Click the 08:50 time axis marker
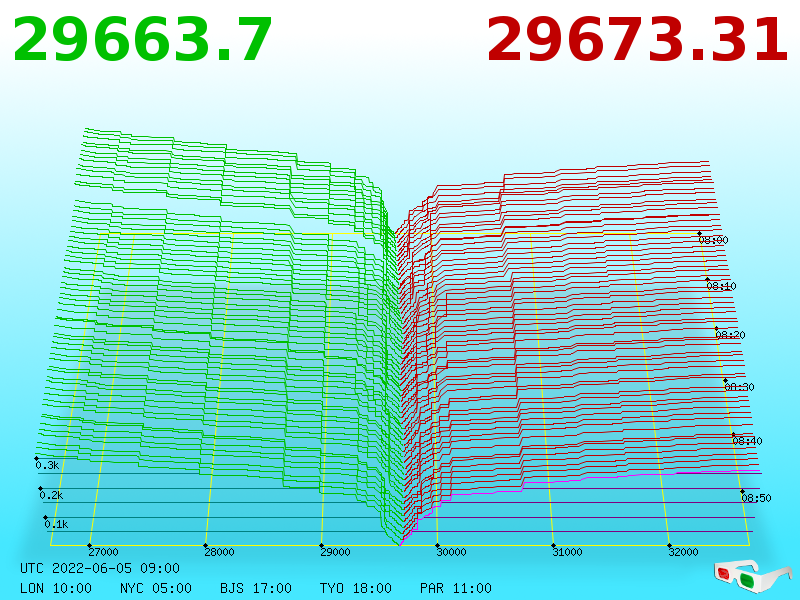 click(x=756, y=498)
